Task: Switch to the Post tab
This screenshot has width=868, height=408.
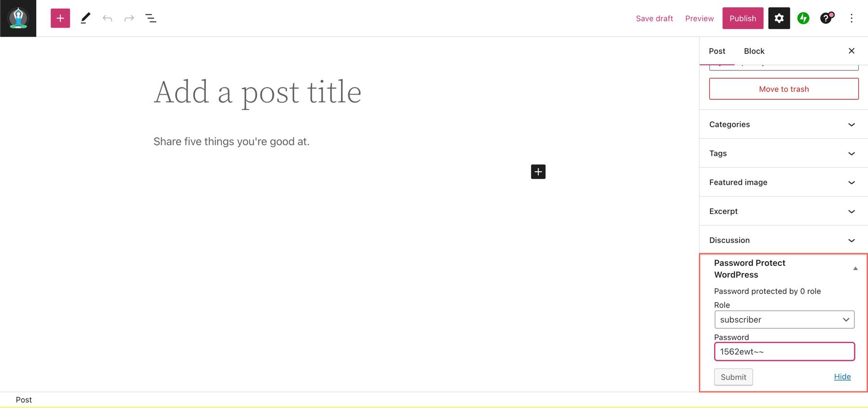Action: tap(717, 51)
